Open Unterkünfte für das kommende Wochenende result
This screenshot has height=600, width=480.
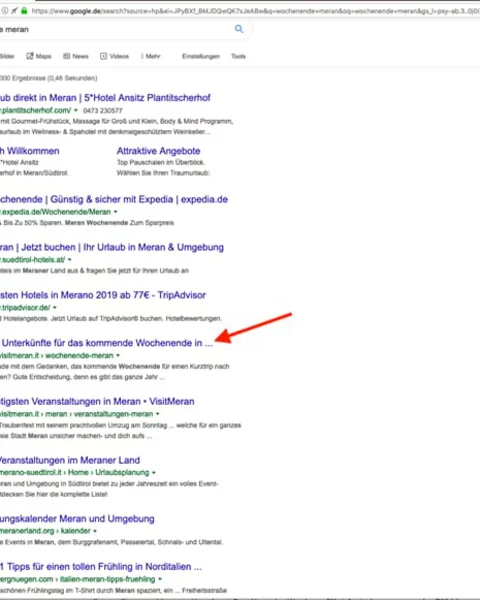[106, 343]
